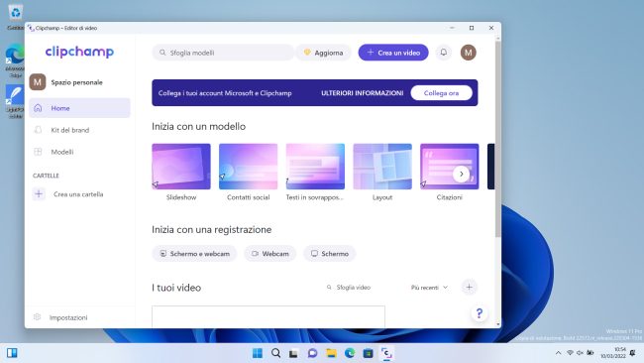The width and height of the screenshot is (644, 363).
Task: Click the Collega ora button
Action: tap(442, 93)
